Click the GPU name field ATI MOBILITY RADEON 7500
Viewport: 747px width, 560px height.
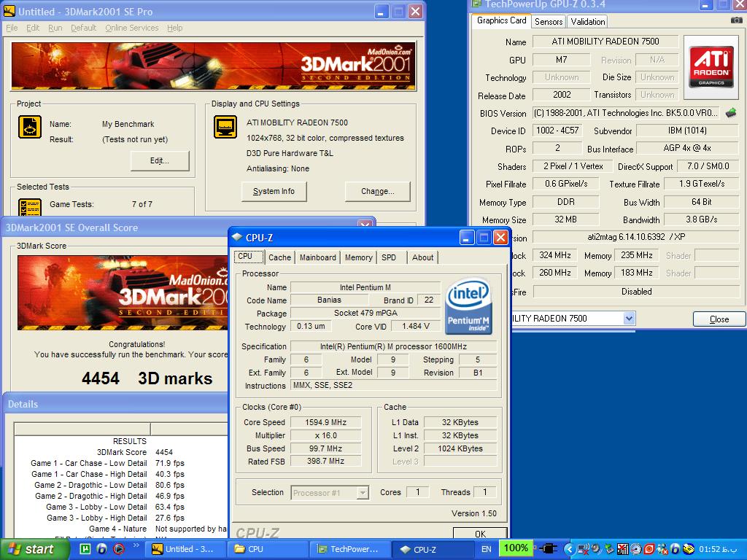605,42
